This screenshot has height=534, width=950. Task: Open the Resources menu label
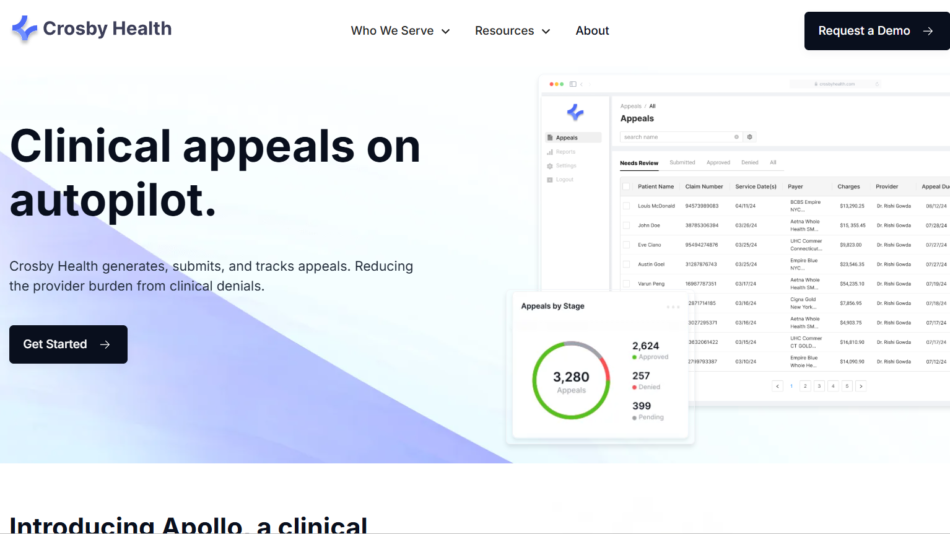[504, 31]
